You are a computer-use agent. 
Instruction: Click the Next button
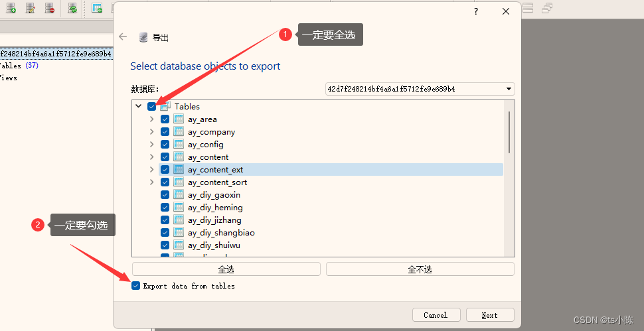pyautogui.click(x=490, y=315)
